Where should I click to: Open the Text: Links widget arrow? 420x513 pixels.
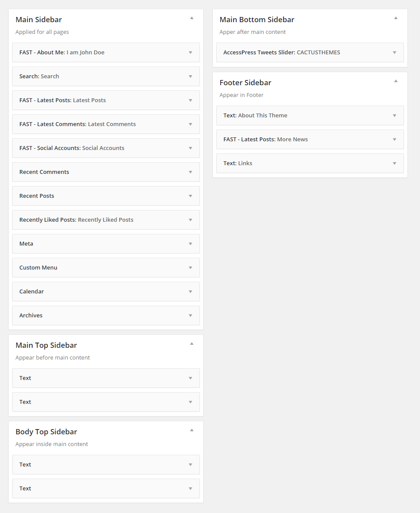coord(394,163)
